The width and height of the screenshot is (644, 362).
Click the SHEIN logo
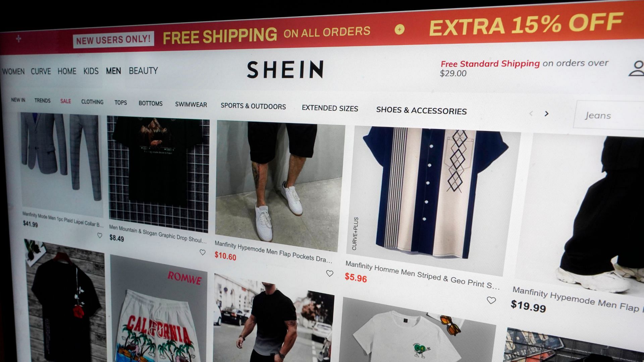click(x=285, y=69)
